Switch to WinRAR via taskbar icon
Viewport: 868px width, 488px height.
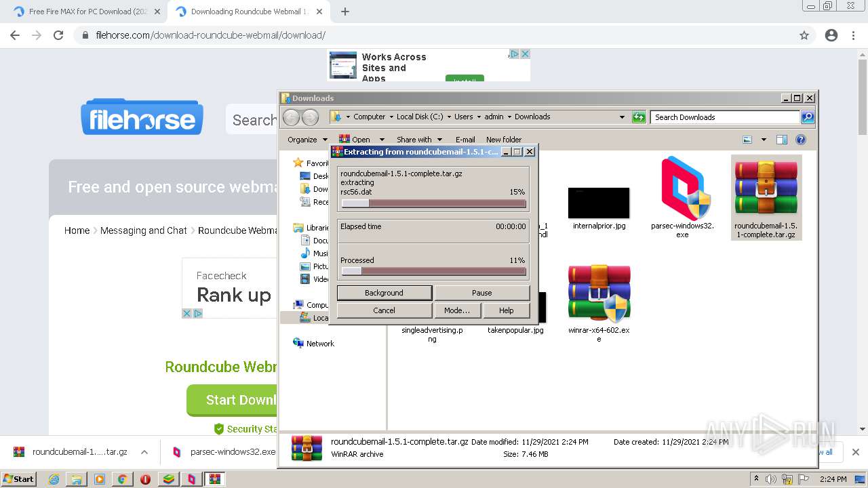214,479
